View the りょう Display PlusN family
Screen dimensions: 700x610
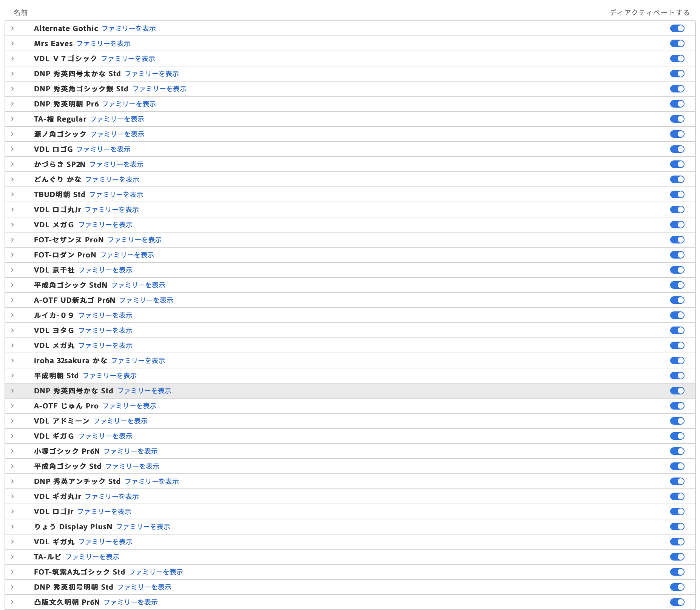[143, 527]
